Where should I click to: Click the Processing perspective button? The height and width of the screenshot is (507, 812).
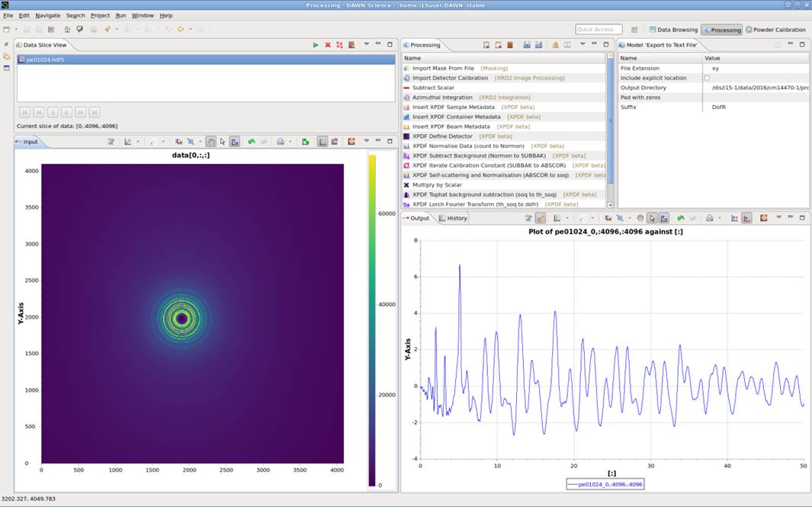(x=722, y=30)
